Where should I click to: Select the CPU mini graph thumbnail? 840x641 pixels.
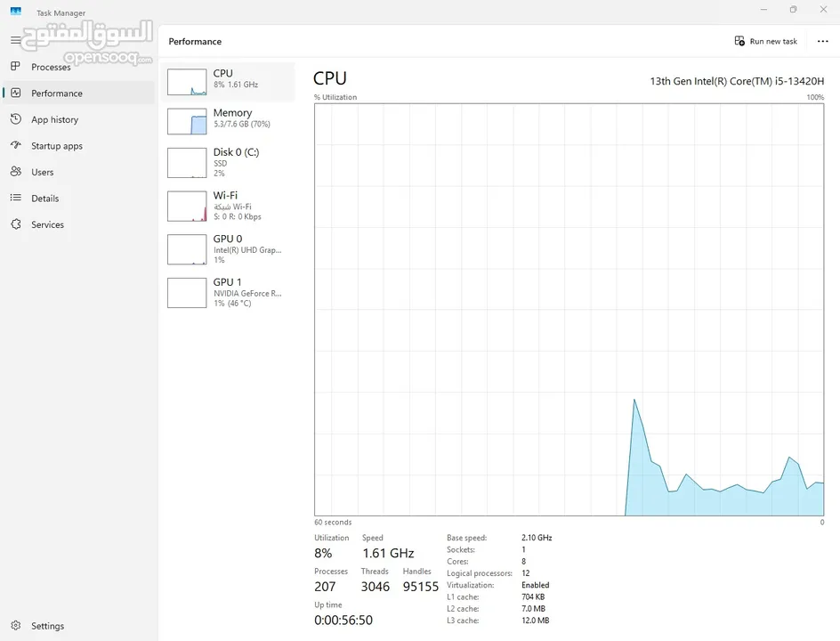[187, 82]
